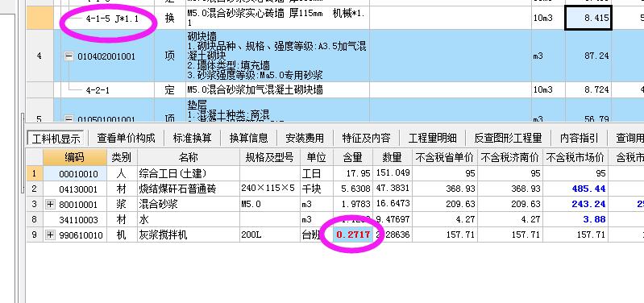Viewport: 644px width, 303px height.
Task: Select the 综合工日(土建) name cell
Action: pos(189,174)
